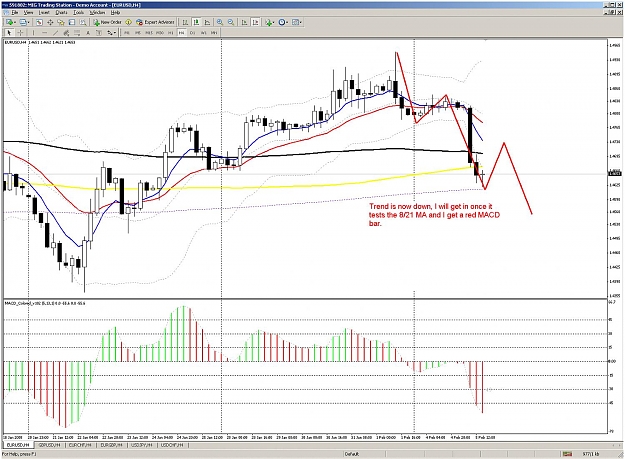
Task: Select the Trendline drawing tool
Action: point(55,33)
